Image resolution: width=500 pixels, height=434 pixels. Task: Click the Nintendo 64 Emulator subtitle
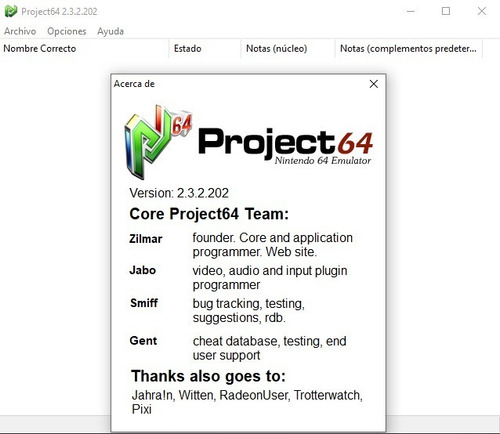323,161
